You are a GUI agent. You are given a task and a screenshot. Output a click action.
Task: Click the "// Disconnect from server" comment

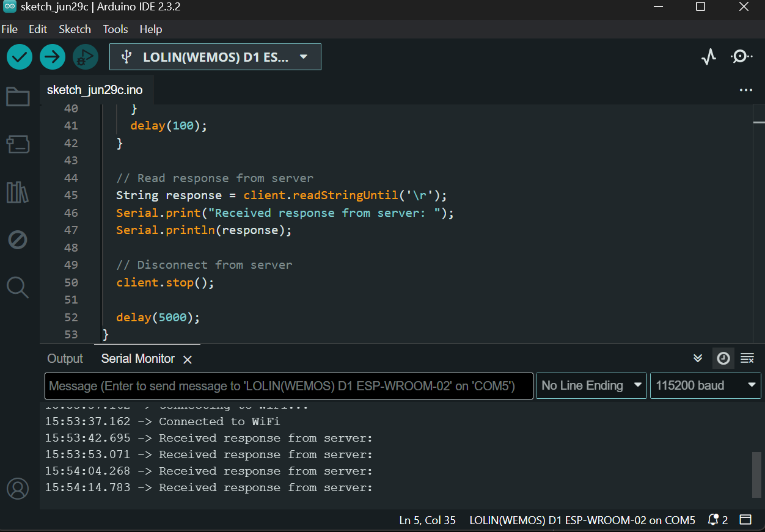pyautogui.click(x=204, y=265)
